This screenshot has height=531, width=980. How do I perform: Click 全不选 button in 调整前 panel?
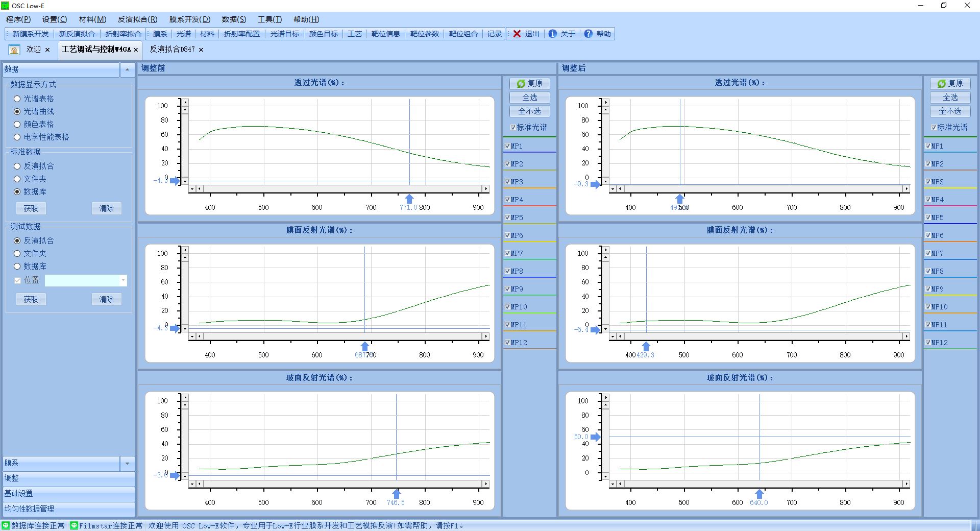coord(529,111)
